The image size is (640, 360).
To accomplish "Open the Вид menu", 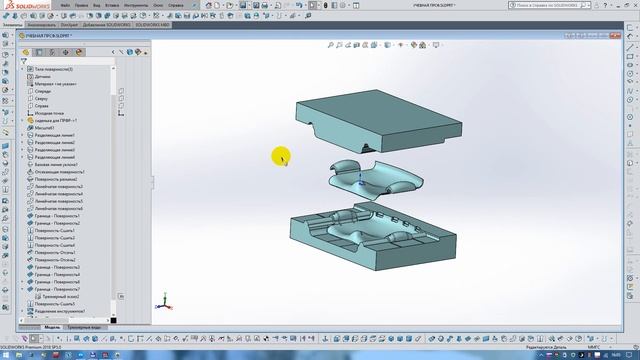I will click(x=96, y=5).
